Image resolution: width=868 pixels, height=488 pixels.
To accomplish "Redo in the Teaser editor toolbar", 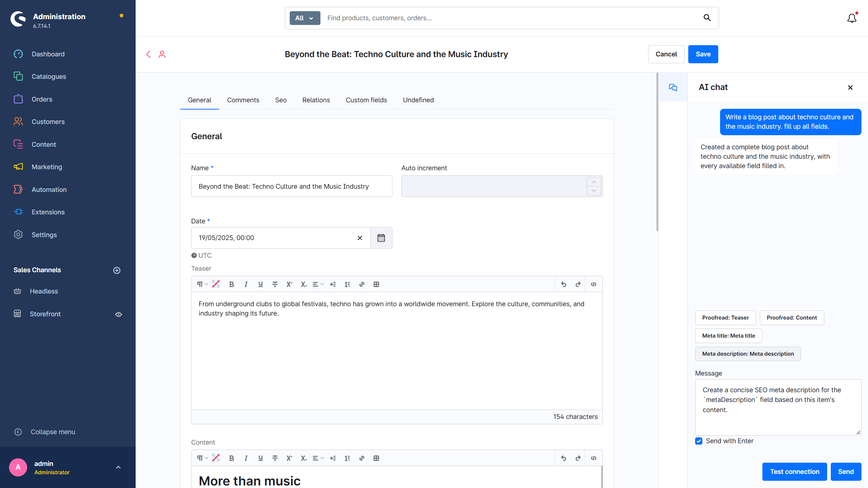I will [x=578, y=284].
